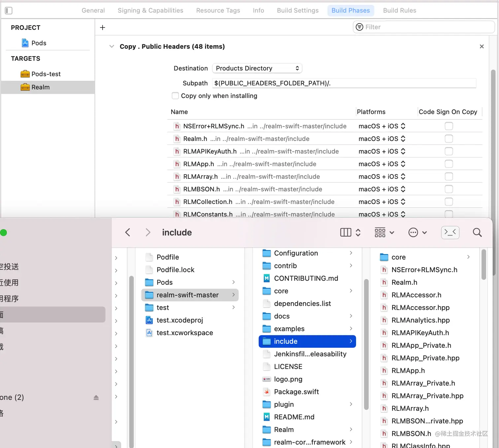This screenshot has height=448, width=499.
Task: Edit the Subpath text field
Action: click(x=344, y=83)
